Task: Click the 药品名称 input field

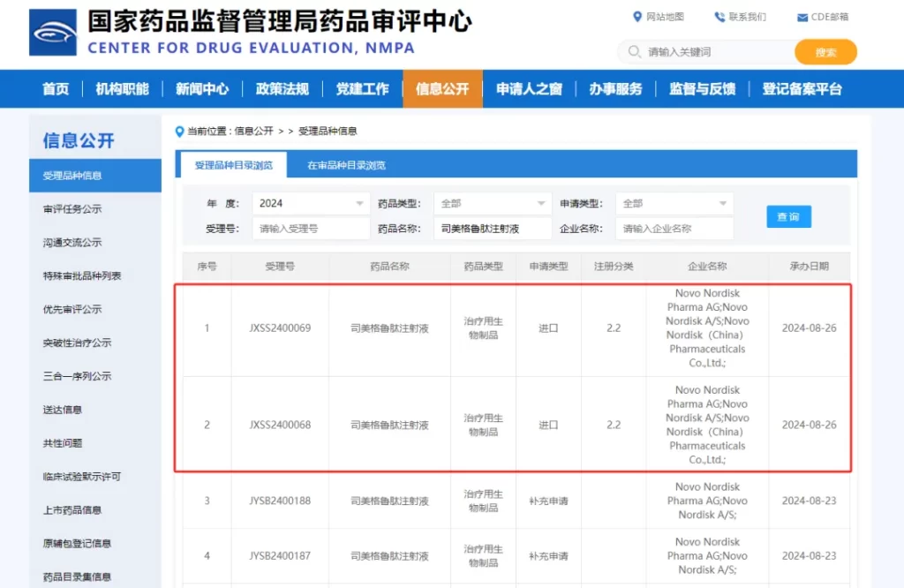Action: (x=493, y=229)
